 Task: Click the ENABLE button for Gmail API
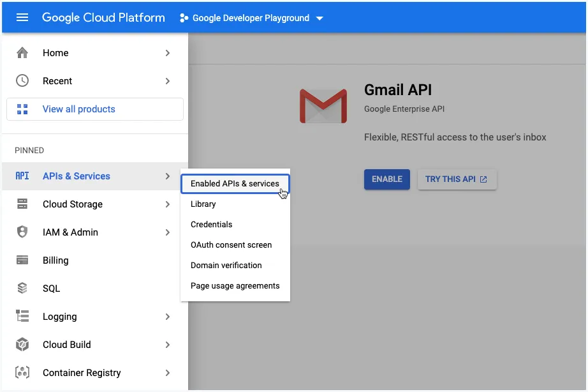click(x=386, y=179)
